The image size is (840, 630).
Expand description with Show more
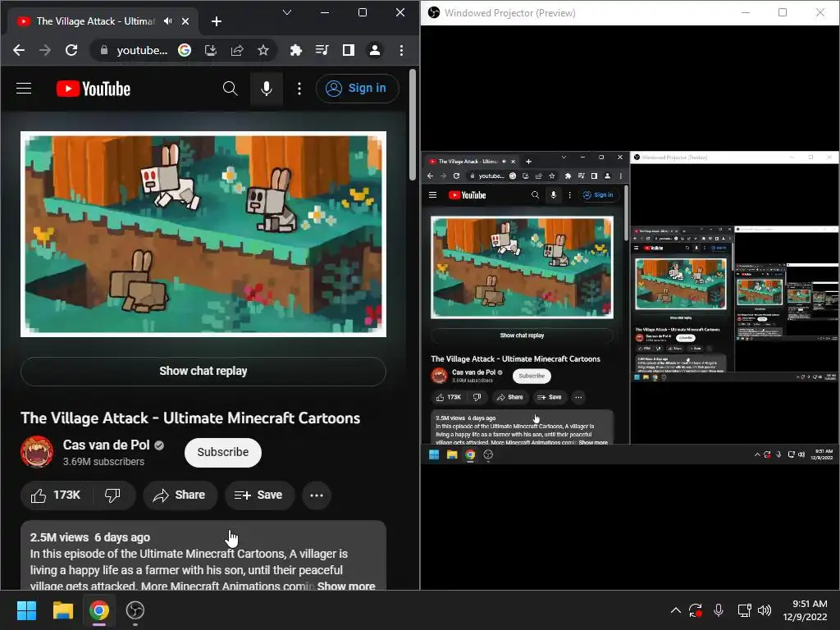tap(346, 586)
